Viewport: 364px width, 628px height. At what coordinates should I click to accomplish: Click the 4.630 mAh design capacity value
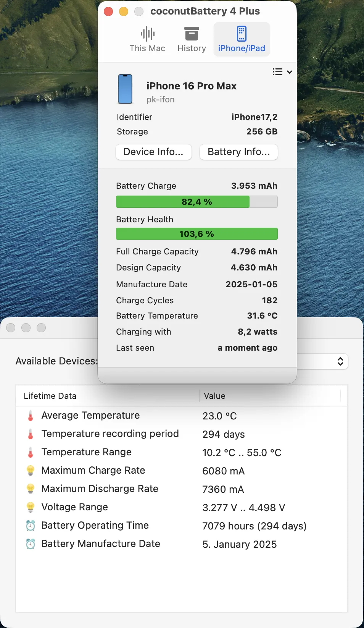(x=254, y=267)
